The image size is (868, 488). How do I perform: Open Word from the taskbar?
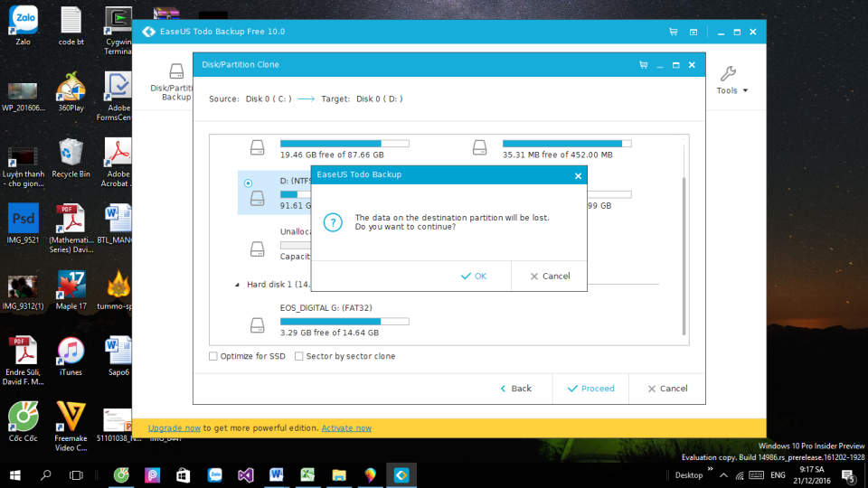pos(277,475)
